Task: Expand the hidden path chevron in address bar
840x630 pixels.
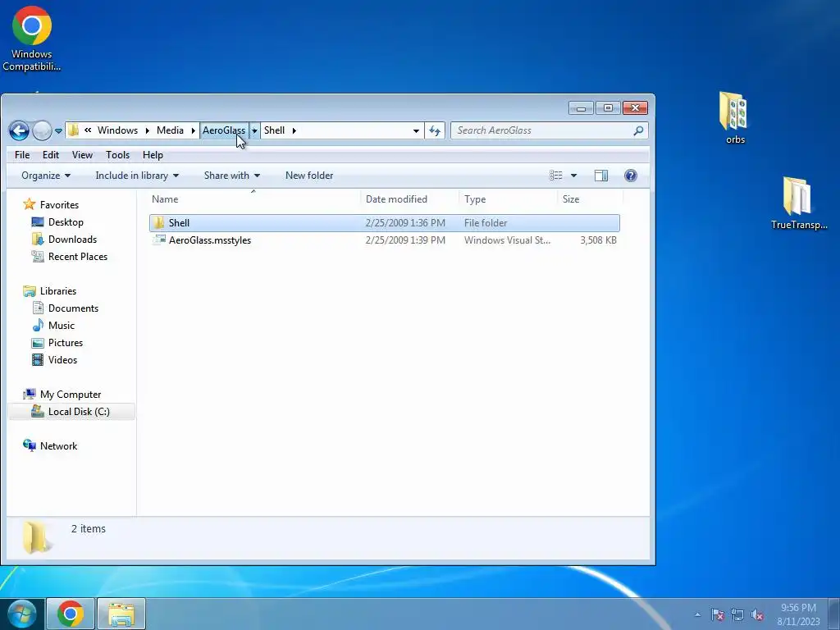Action: coord(88,130)
